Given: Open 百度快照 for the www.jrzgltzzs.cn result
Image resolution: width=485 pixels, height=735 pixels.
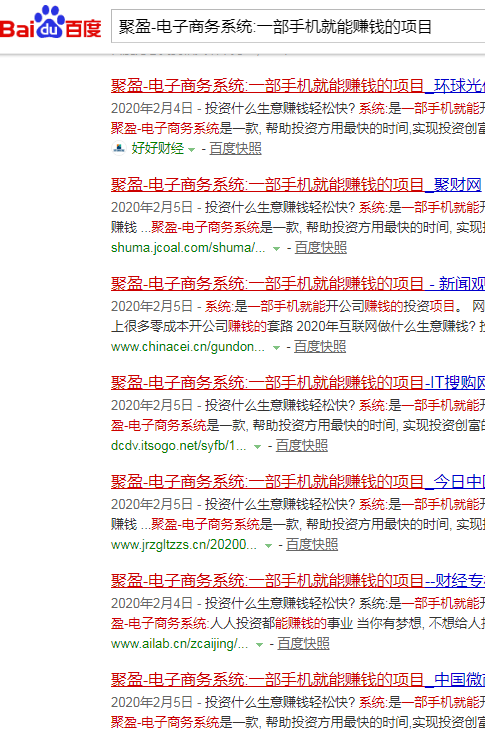Looking at the screenshot, I should tap(312, 545).
